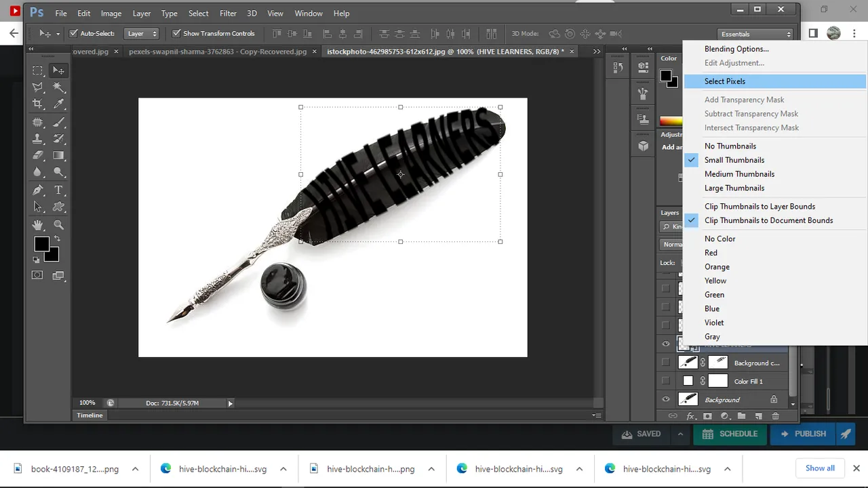
Task: Open the new adjustment layer menu
Action: [x=724, y=416]
